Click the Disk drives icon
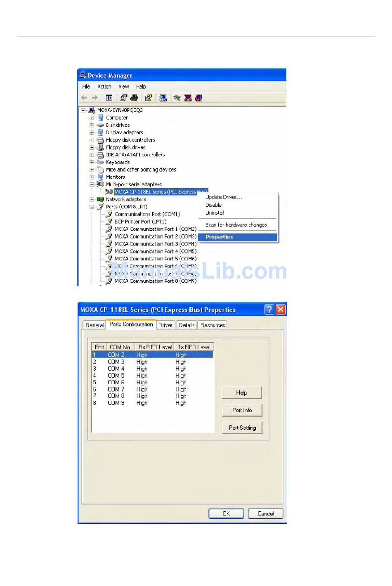The height and width of the screenshot is (586, 392). (100, 125)
